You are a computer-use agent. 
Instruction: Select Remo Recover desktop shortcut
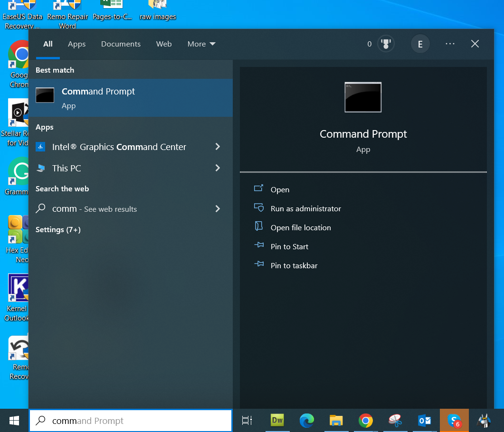click(x=19, y=358)
